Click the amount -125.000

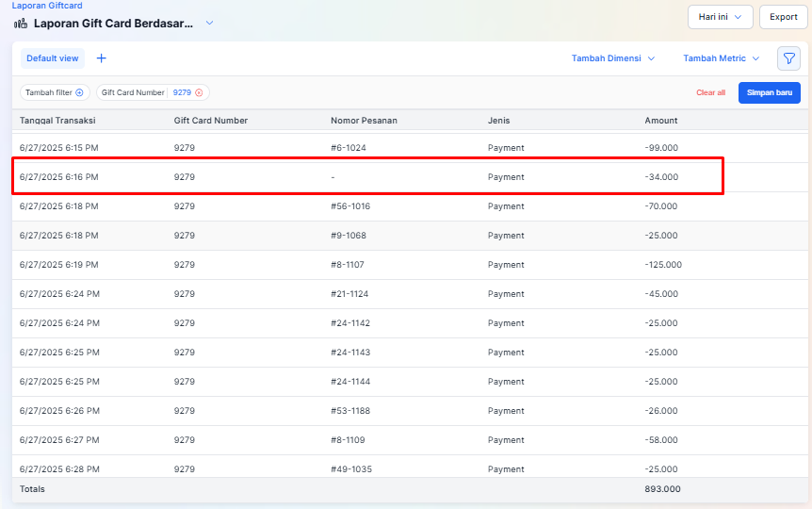pyautogui.click(x=663, y=264)
